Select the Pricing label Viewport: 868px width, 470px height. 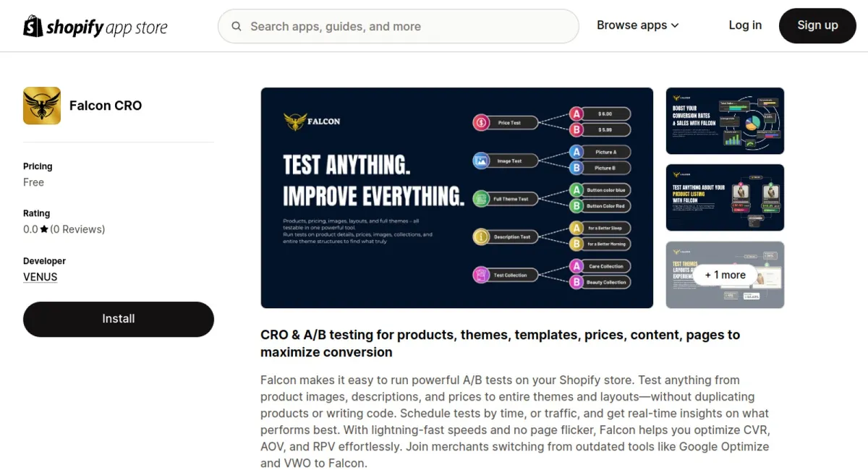pyautogui.click(x=38, y=166)
